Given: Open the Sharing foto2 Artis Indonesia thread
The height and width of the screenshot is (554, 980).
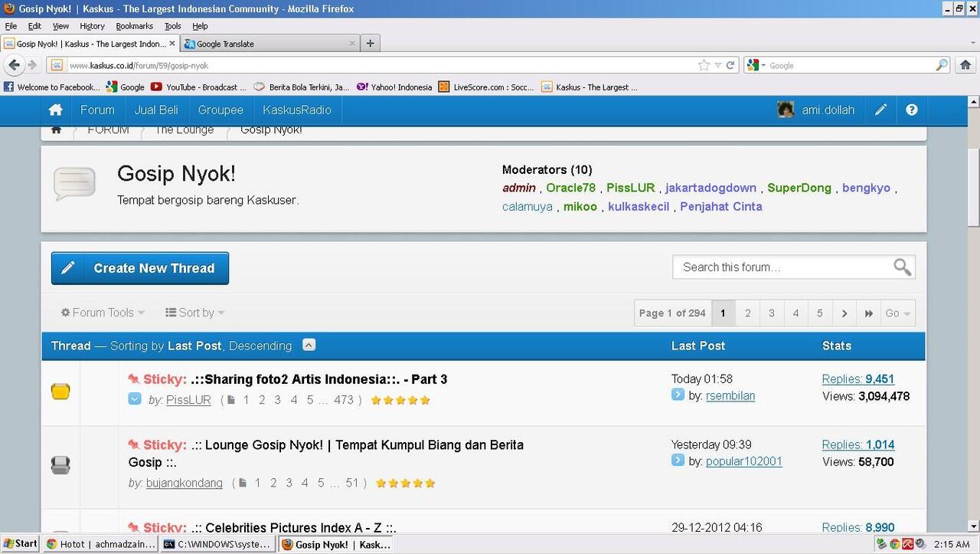Looking at the screenshot, I should point(320,379).
